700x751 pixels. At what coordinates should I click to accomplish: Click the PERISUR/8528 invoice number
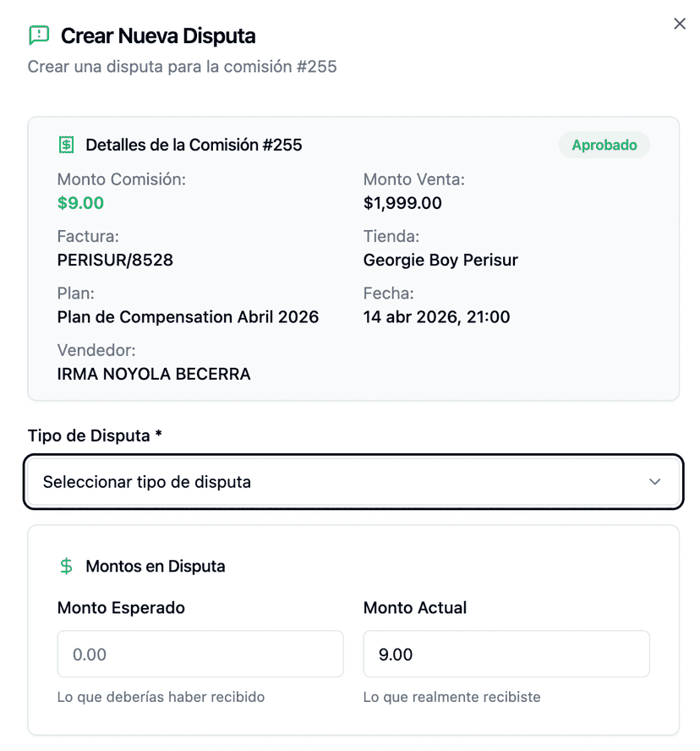pyautogui.click(x=115, y=260)
